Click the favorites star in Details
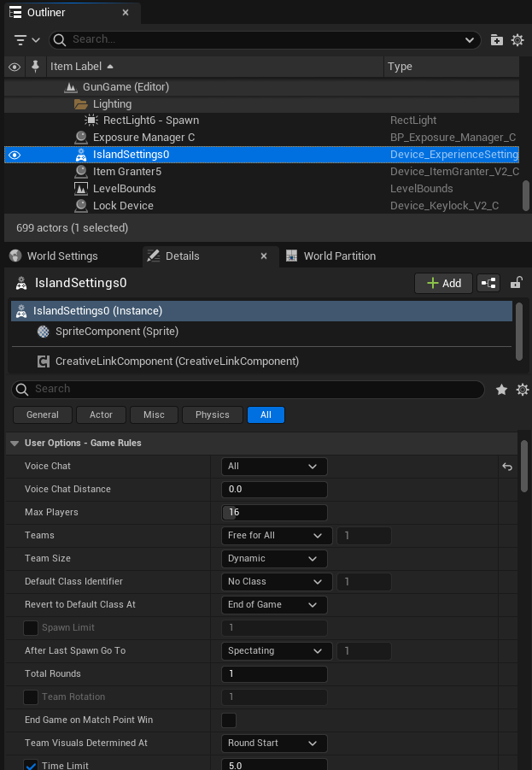The image size is (532, 770). point(501,390)
